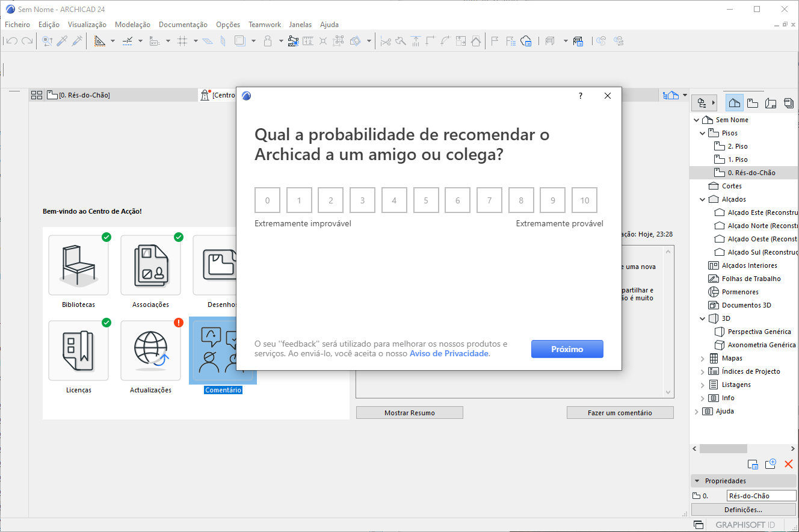The width and height of the screenshot is (799, 532).
Task: Toggle the guide lines triangle ruler icon
Action: click(x=100, y=41)
